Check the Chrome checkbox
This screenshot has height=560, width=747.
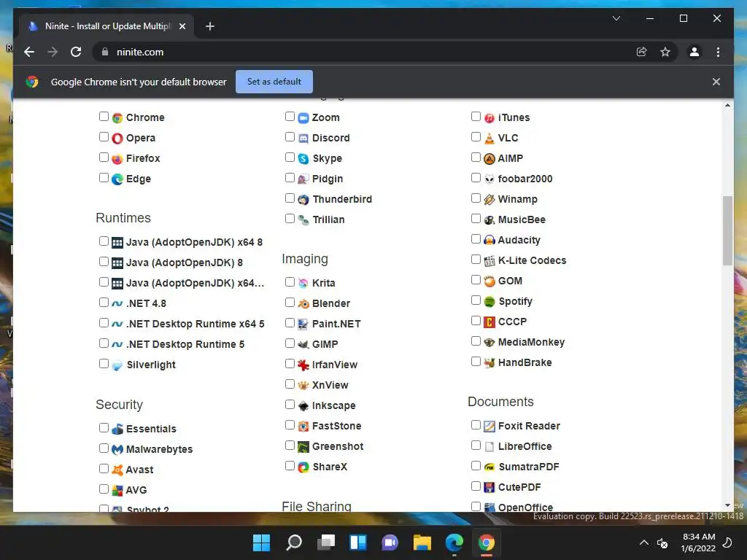[x=104, y=116]
